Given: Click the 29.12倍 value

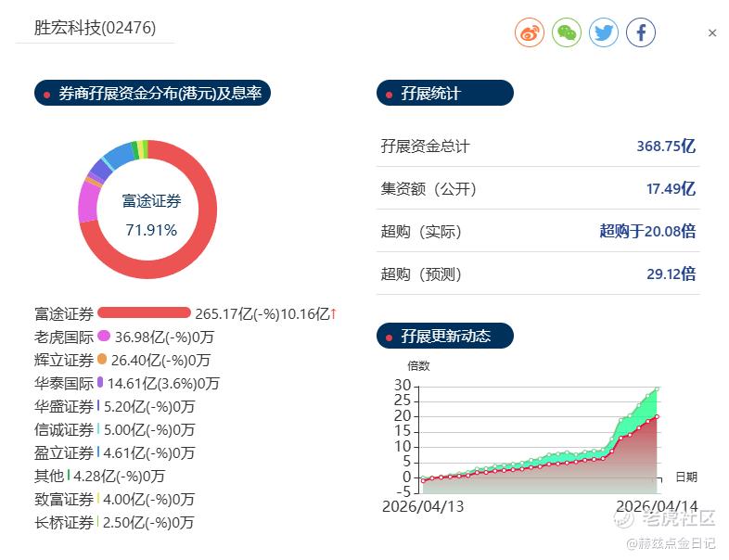Looking at the screenshot, I should point(671,274).
